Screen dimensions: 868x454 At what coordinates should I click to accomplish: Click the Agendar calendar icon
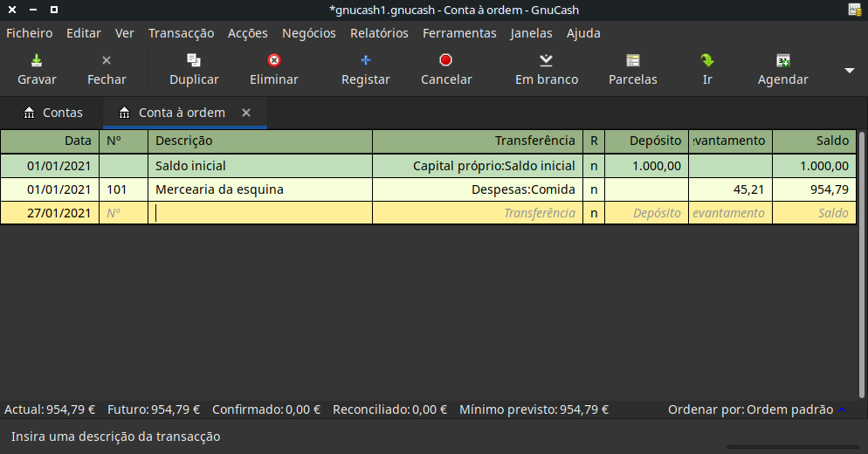(783, 61)
